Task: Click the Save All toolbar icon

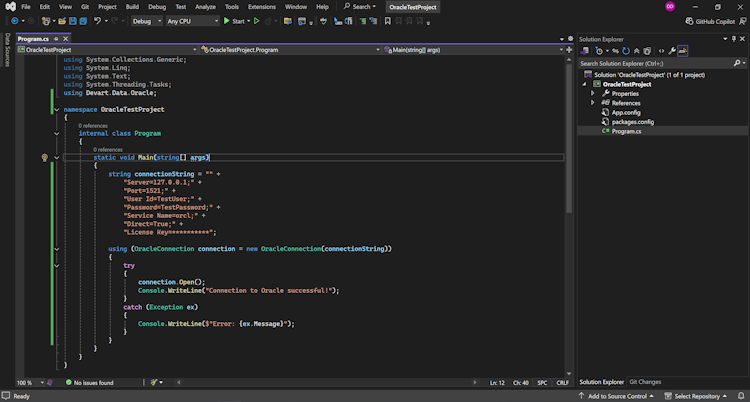Action: tap(83, 20)
